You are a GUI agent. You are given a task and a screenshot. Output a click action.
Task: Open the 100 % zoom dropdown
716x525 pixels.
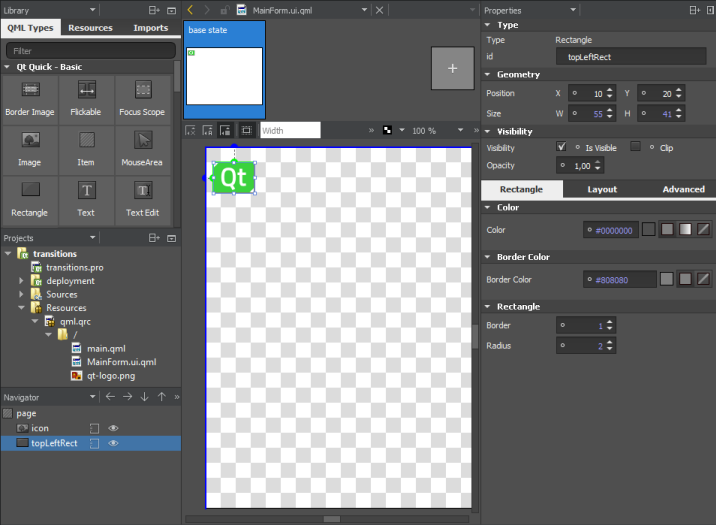point(460,131)
